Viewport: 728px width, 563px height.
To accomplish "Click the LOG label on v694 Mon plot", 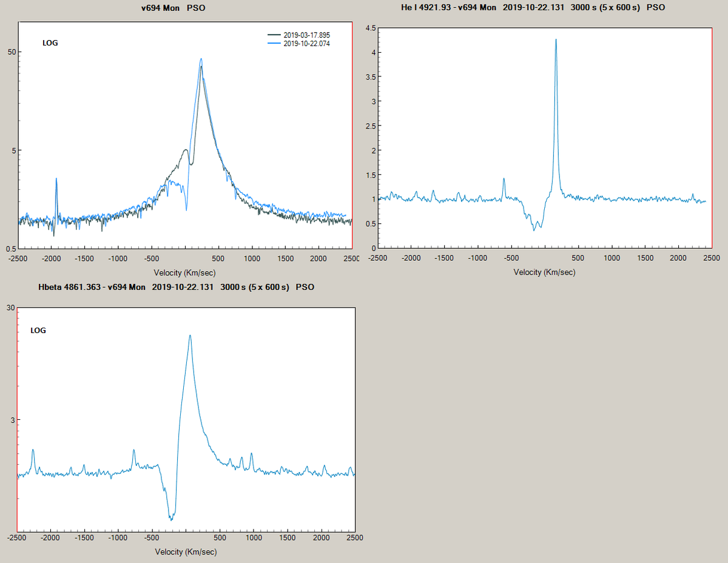I will 50,43.
